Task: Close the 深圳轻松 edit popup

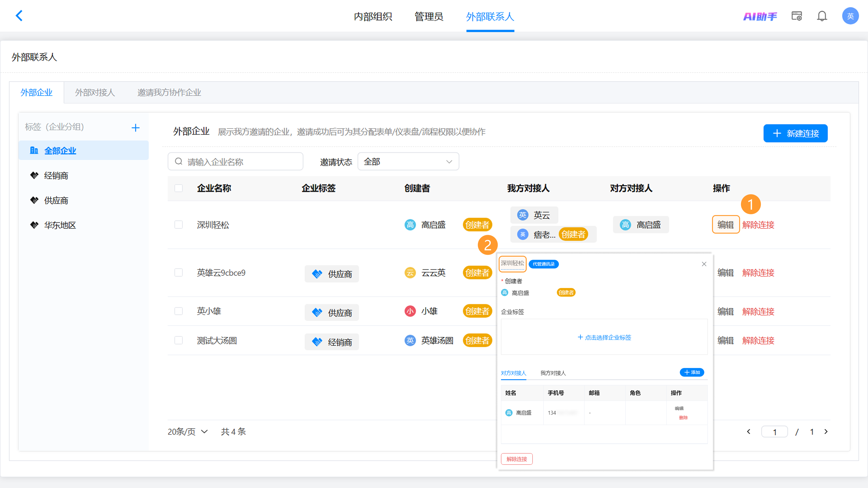Action: click(704, 264)
